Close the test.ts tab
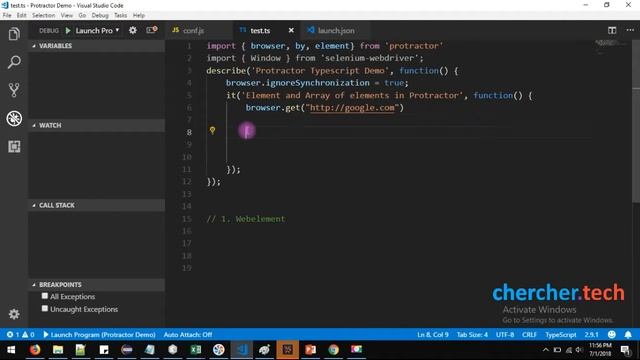The height and width of the screenshot is (360, 640). [291, 30]
